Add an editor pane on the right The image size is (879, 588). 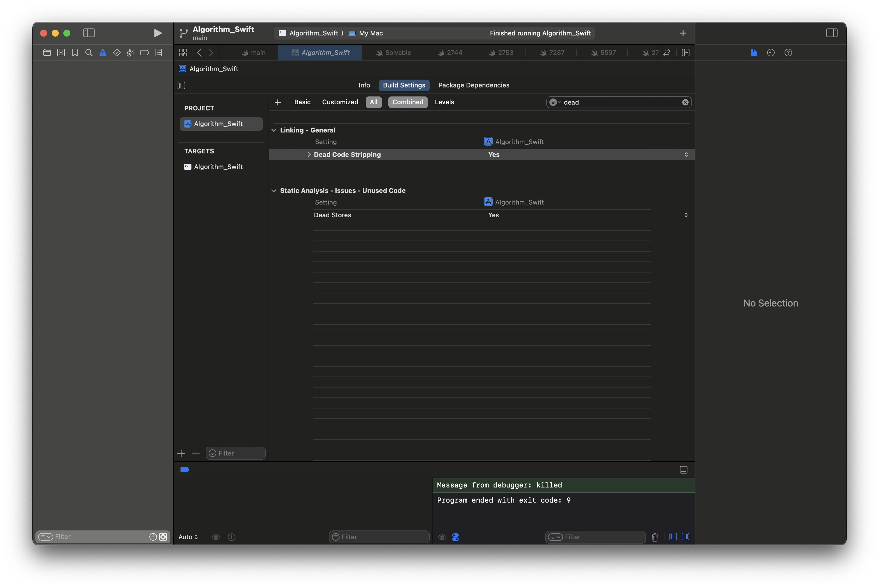point(685,53)
